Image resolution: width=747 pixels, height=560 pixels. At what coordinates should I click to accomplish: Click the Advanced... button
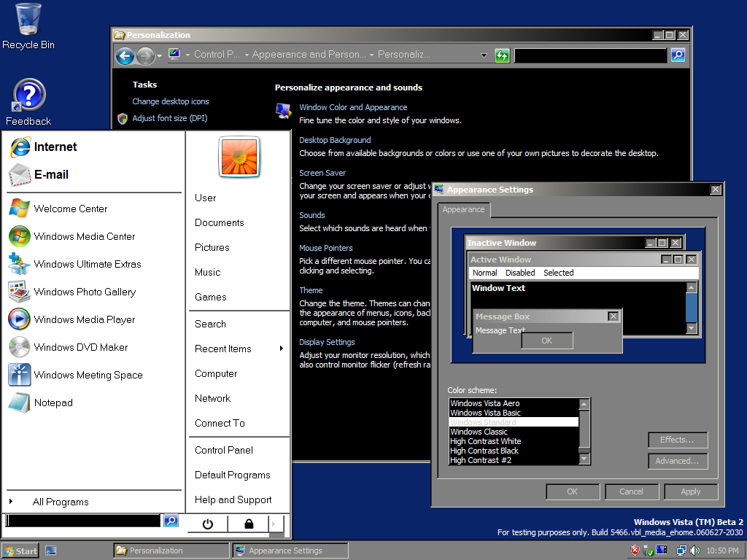click(676, 461)
